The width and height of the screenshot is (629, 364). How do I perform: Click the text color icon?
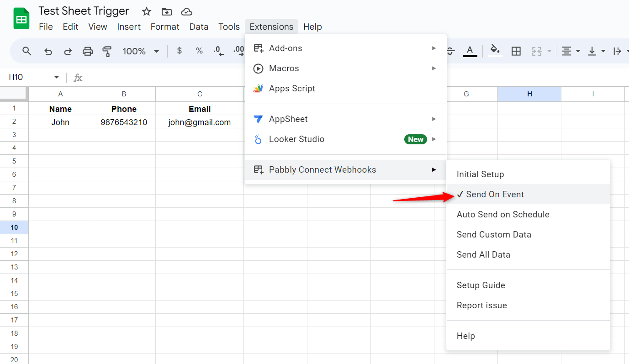470,51
